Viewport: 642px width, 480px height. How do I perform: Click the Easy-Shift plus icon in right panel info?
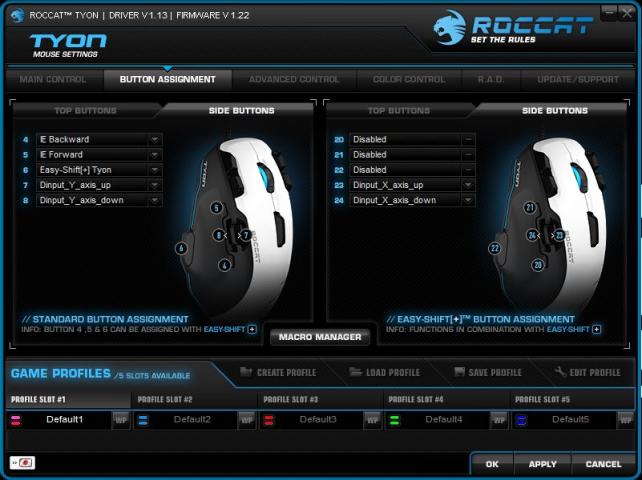597,329
